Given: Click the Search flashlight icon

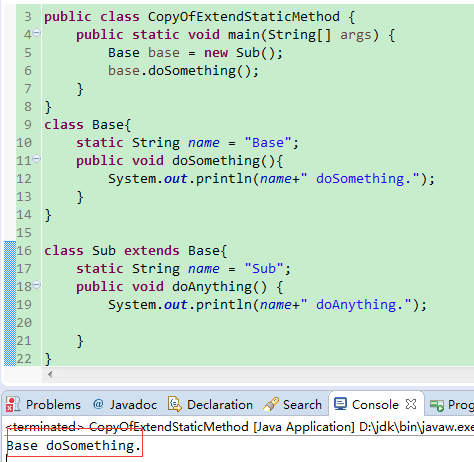Looking at the screenshot, I should tap(271, 404).
